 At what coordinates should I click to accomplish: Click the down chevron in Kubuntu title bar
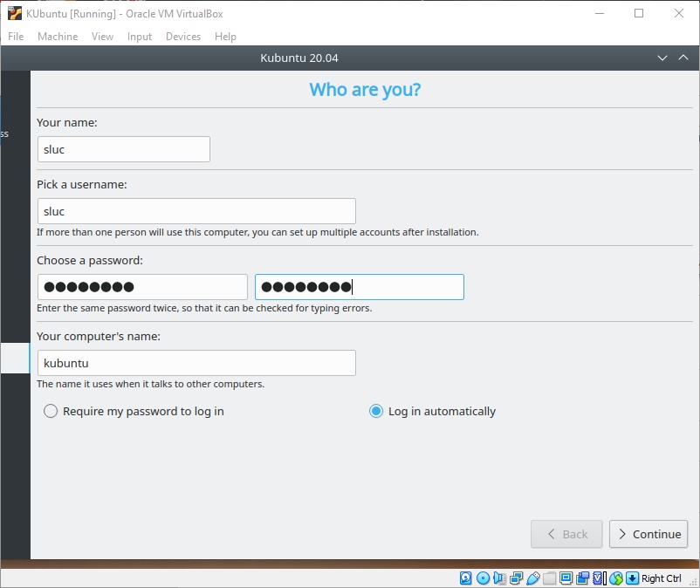[x=662, y=58]
